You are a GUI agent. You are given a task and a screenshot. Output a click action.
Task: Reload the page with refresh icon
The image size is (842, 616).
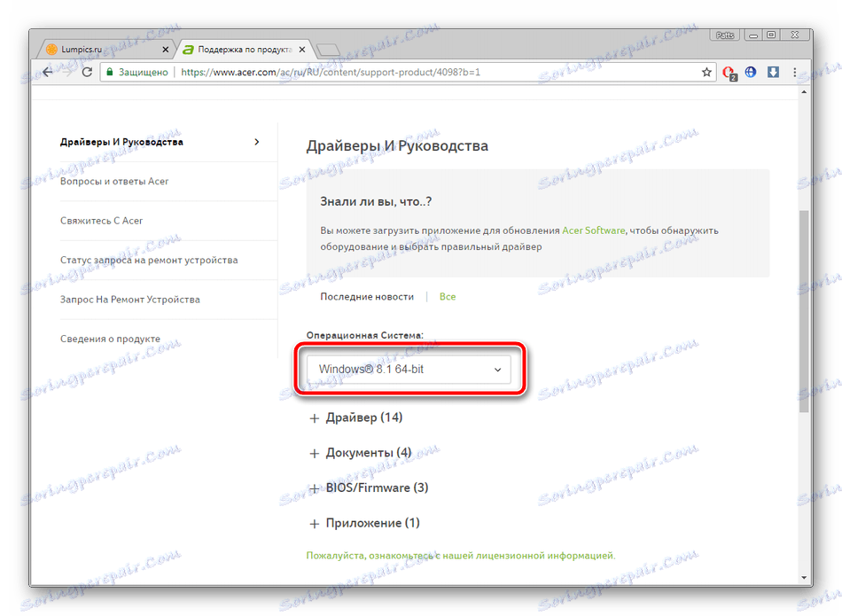(x=87, y=72)
